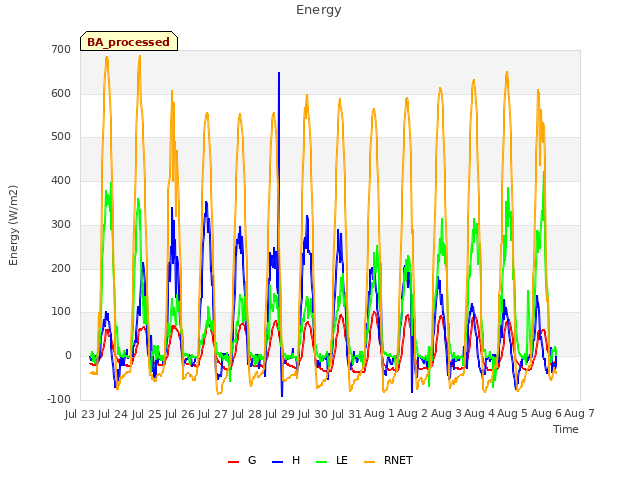
Task: Click x-axis label Jul 24
Action: tap(113, 414)
